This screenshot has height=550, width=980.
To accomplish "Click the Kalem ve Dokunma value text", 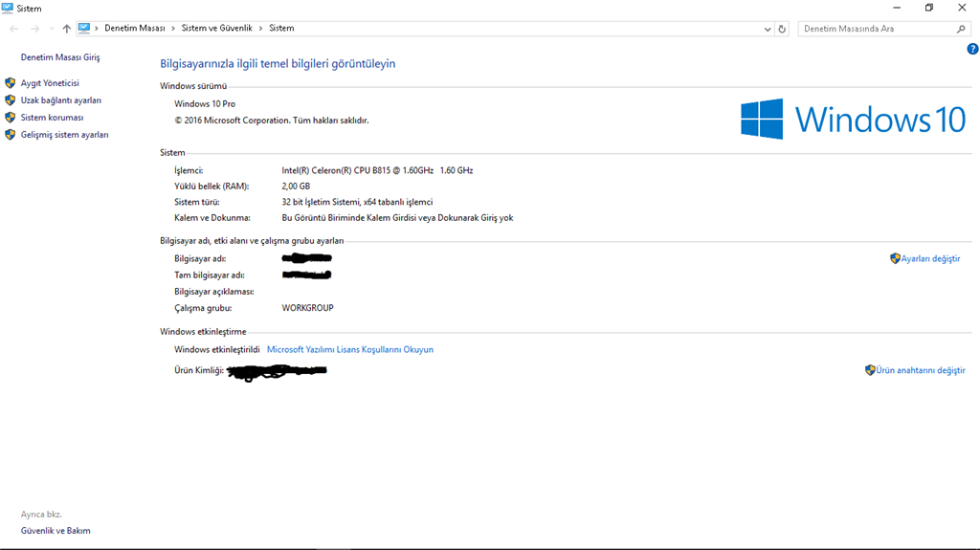I will pyautogui.click(x=397, y=217).
